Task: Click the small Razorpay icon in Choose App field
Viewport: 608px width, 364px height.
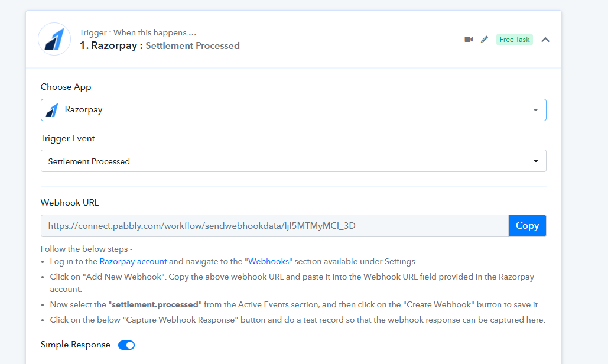Action: (x=52, y=110)
